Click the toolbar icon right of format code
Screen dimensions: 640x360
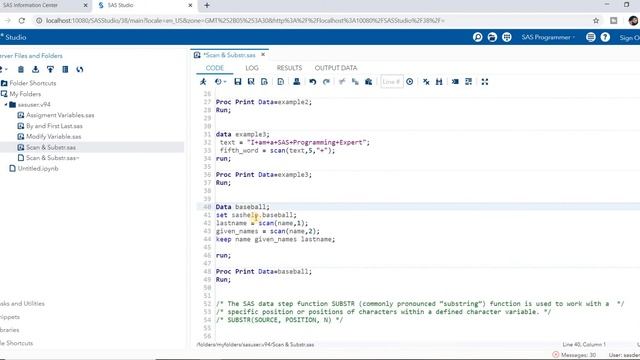click(x=469, y=82)
